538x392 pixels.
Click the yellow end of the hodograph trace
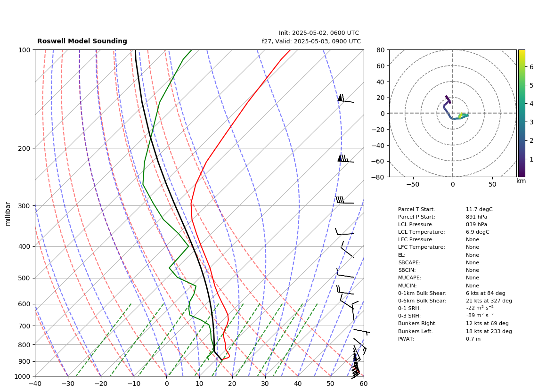(461, 114)
